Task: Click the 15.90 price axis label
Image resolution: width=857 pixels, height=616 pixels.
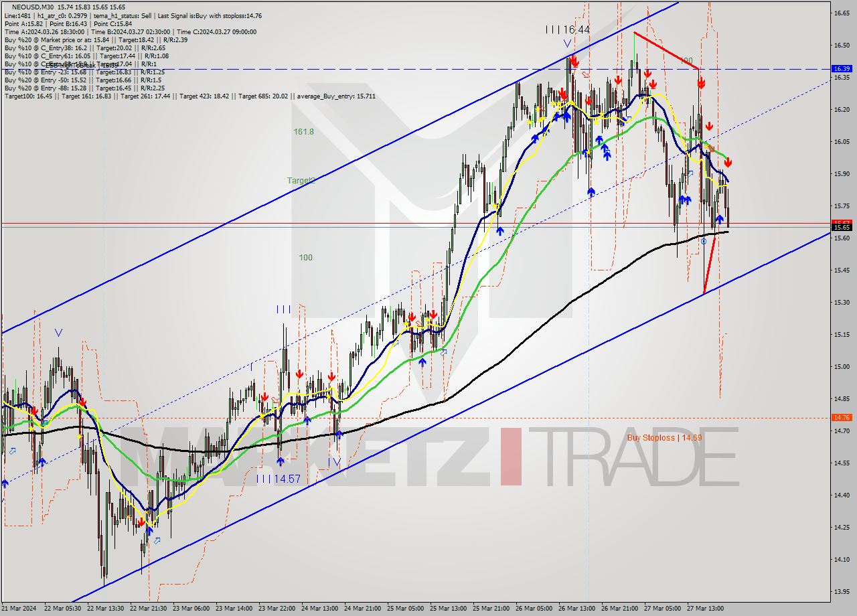Action: 841,173
